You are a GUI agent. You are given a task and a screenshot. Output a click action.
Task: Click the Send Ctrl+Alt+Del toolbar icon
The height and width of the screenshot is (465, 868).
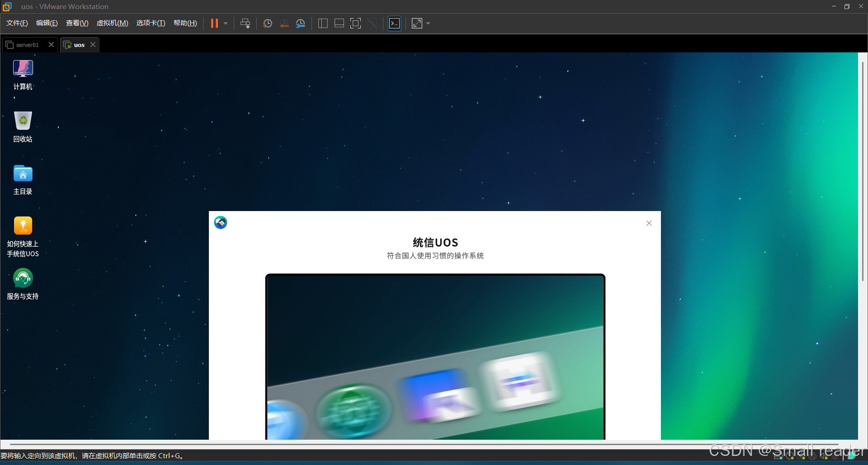coord(245,23)
